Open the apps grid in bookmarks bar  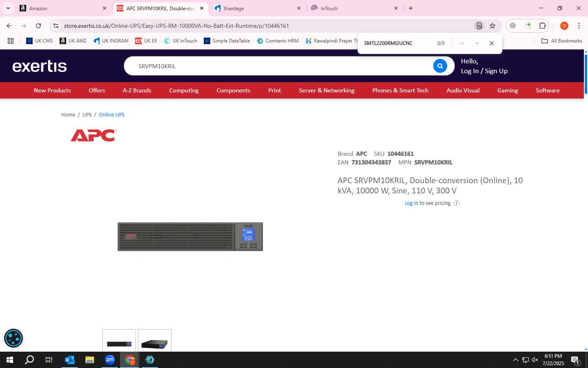11,41
